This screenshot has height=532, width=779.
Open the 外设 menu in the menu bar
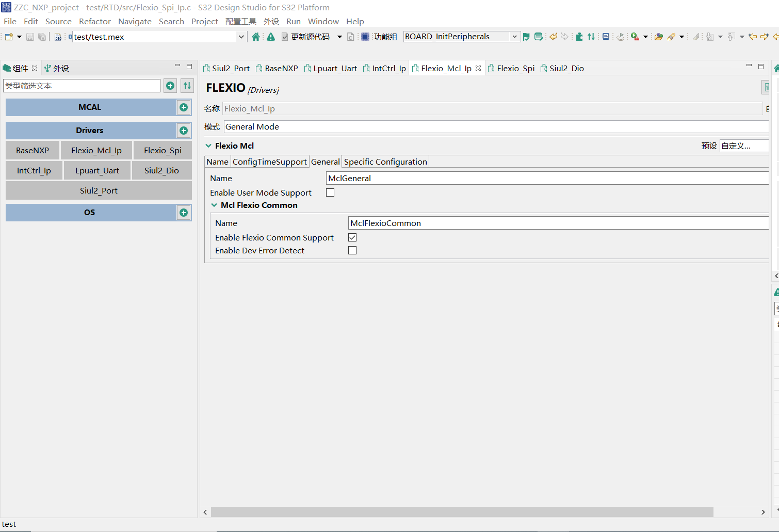click(x=271, y=21)
